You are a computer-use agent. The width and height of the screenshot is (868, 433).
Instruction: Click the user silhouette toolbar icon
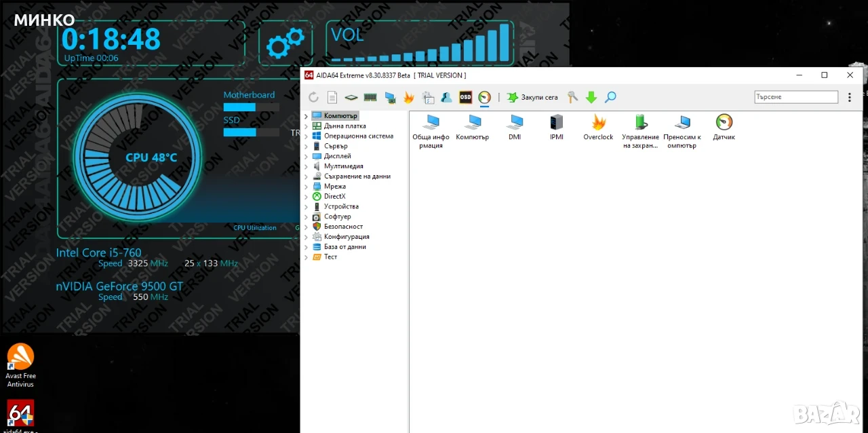[446, 98]
